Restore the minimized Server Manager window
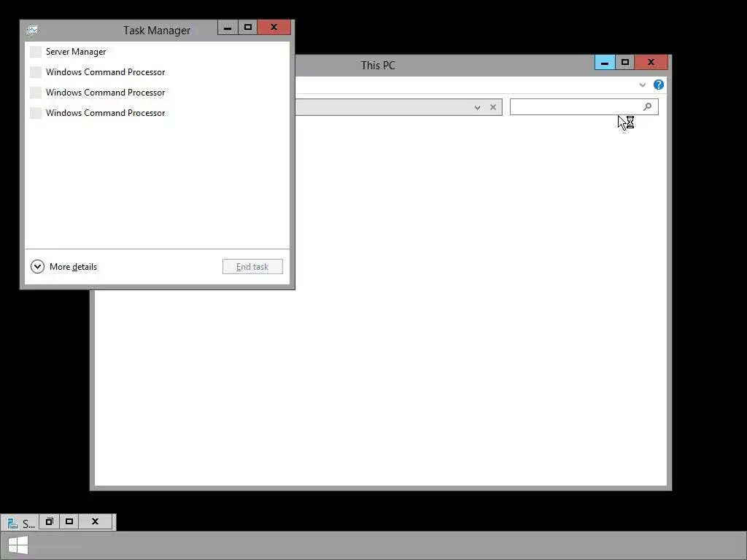The image size is (747, 560). click(x=49, y=521)
